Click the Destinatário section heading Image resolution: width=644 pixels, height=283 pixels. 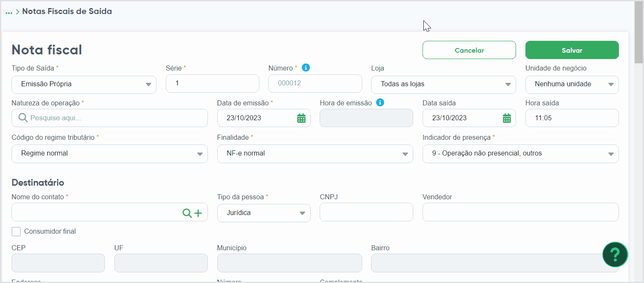38,183
